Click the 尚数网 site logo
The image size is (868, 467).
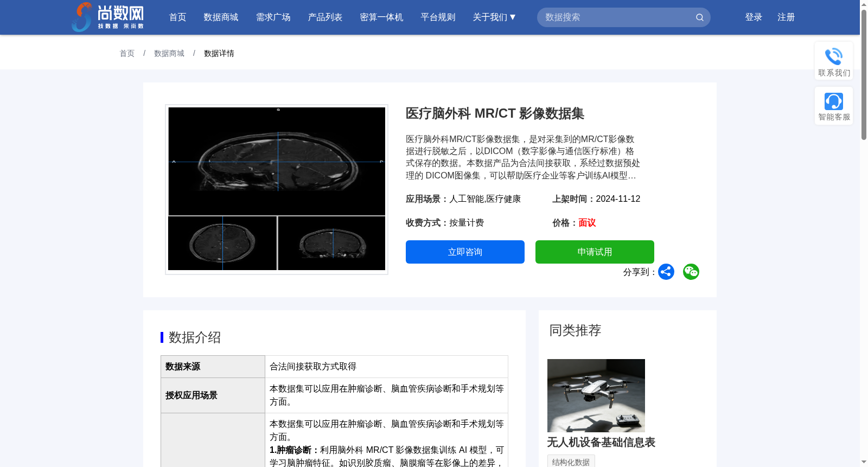click(x=108, y=17)
